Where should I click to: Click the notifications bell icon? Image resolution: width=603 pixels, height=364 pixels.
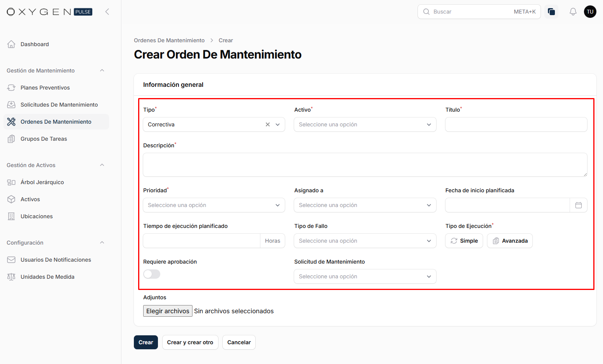[x=573, y=12]
